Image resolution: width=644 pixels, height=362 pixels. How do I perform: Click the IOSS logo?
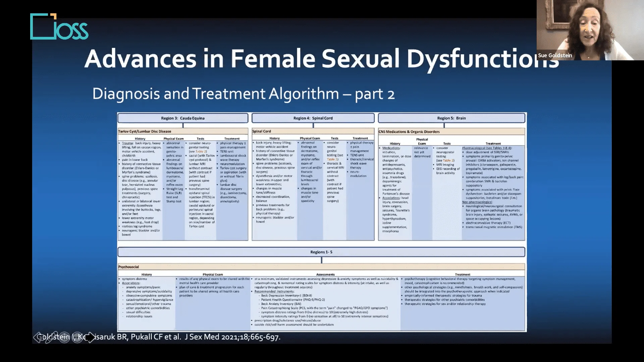pos(59,26)
